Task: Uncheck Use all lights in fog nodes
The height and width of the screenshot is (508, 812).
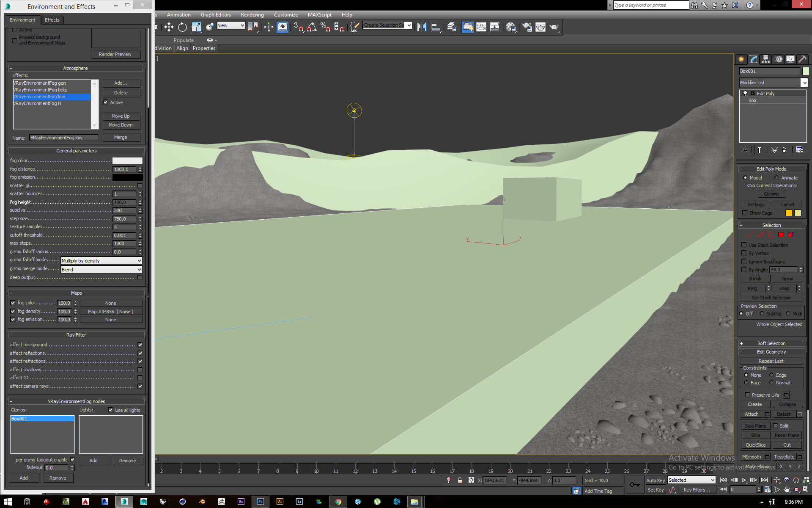Action: click(110, 409)
